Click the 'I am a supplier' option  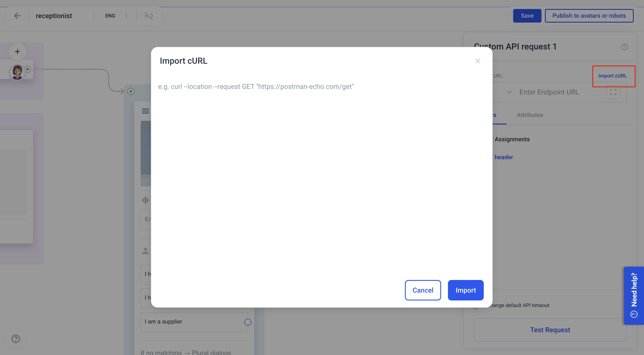194,322
